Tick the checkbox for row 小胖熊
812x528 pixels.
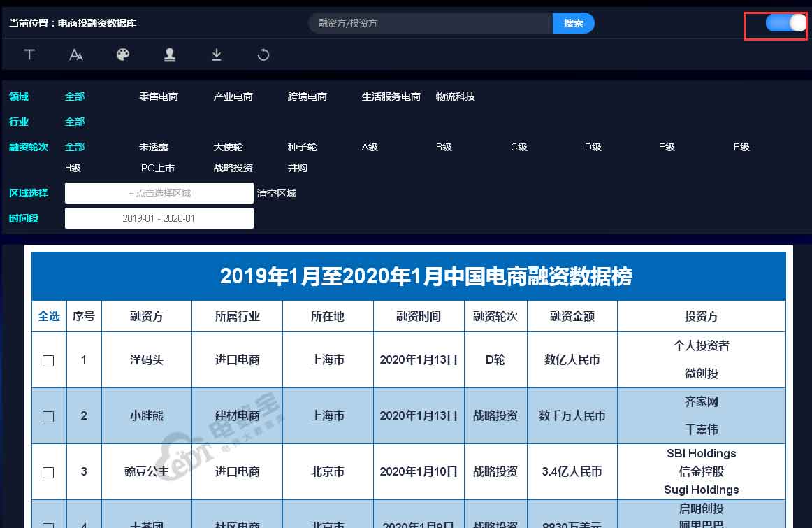tap(48, 417)
